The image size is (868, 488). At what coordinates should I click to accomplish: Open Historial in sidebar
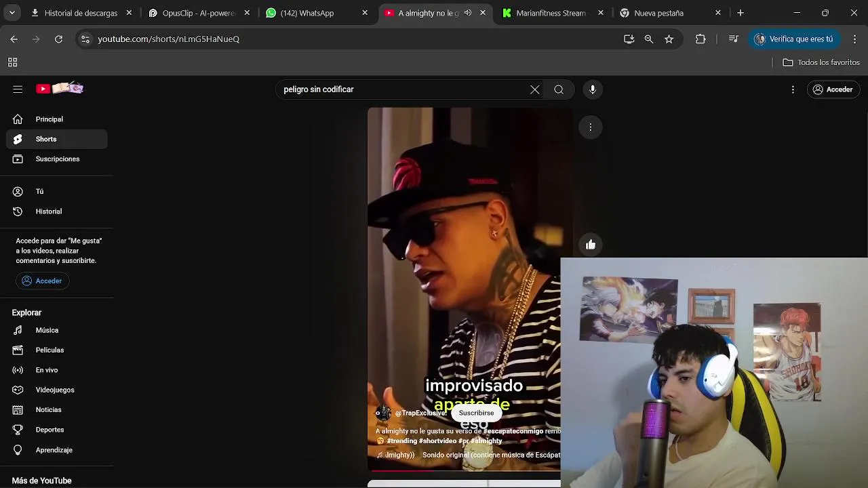pyautogui.click(x=57, y=211)
